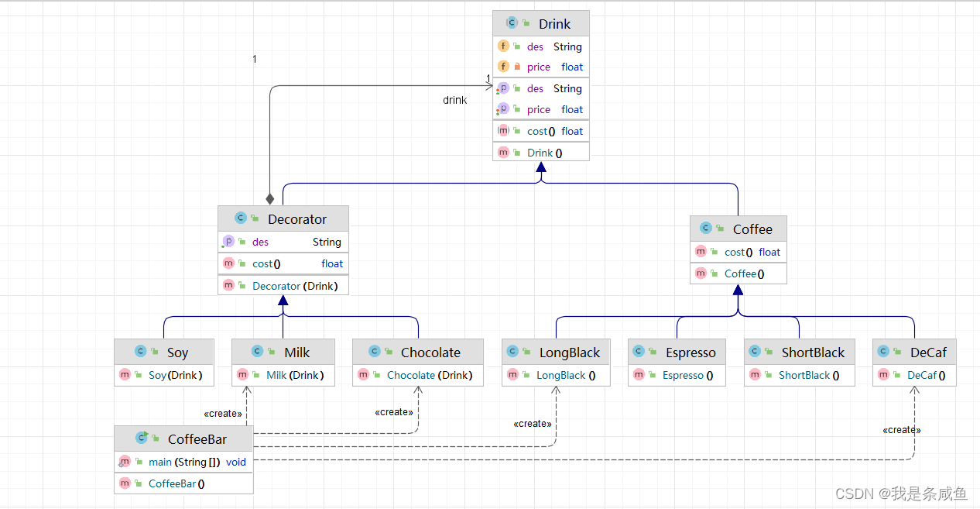Click the Milk(Drink) constructor icon
Image resolution: width=980 pixels, height=509 pixels.
(x=242, y=375)
